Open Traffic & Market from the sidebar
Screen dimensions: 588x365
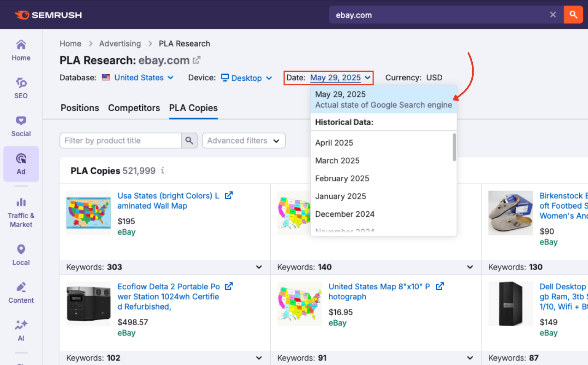pyautogui.click(x=21, y=210)
